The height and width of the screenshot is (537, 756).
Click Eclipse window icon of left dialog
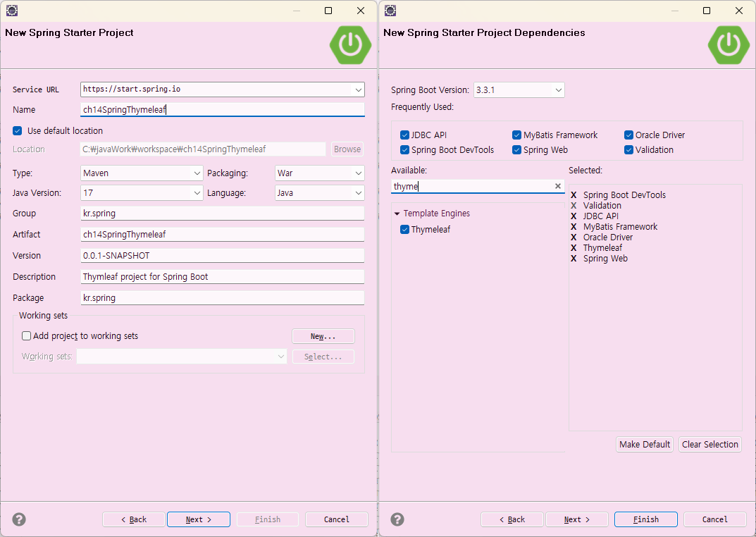click(12, 10)
